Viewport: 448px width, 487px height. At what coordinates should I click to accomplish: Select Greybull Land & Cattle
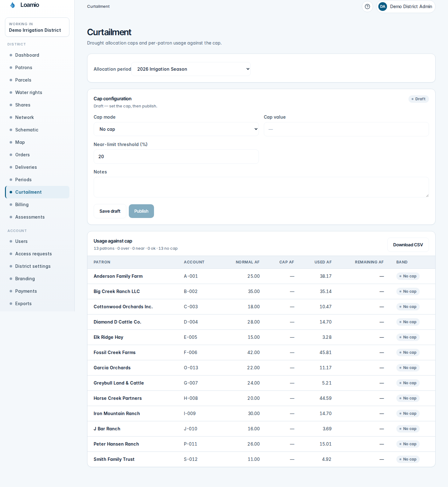coord(119,383)
